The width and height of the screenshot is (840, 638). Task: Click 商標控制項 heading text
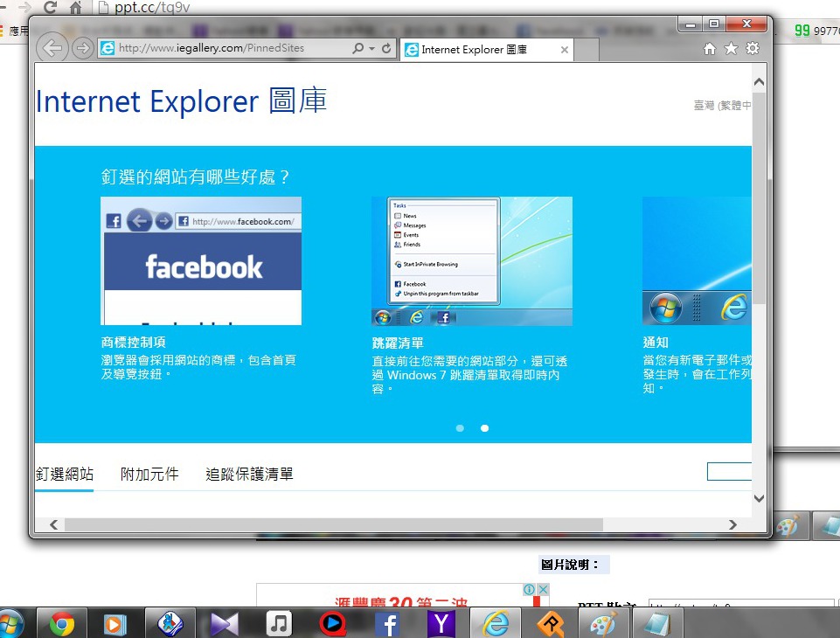(x=134, y=342)
